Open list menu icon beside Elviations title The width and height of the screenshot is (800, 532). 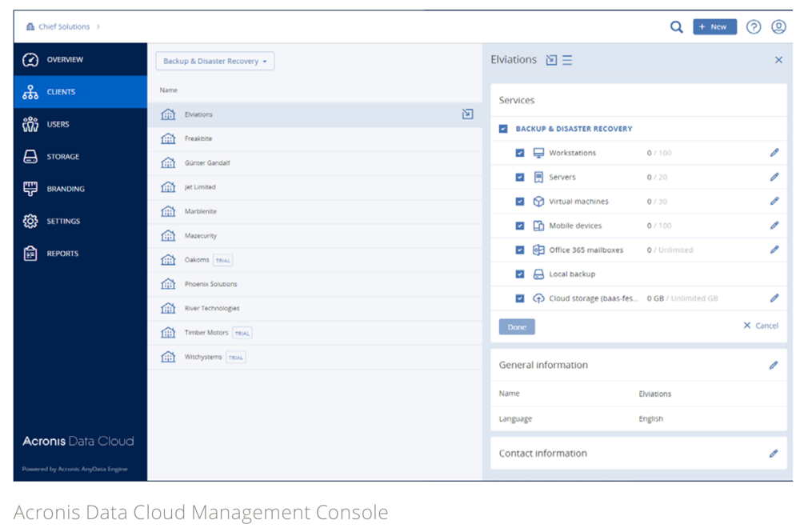567,60
